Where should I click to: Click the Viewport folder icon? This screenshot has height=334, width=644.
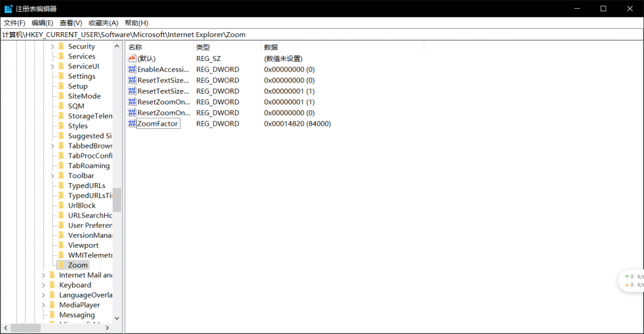pos(62,245)
